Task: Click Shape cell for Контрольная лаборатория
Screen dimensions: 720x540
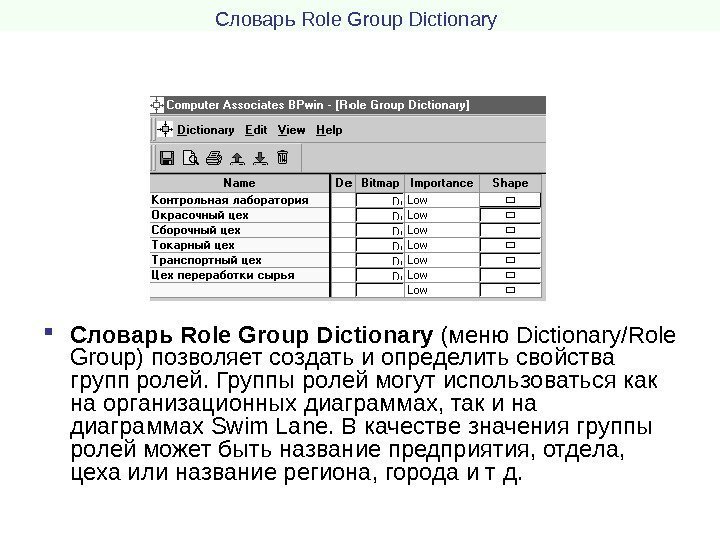Action: coord(510,200)
